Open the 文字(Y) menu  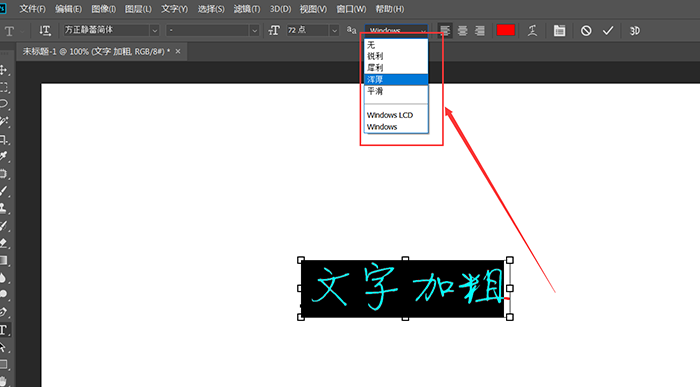(x=174, y=9)
